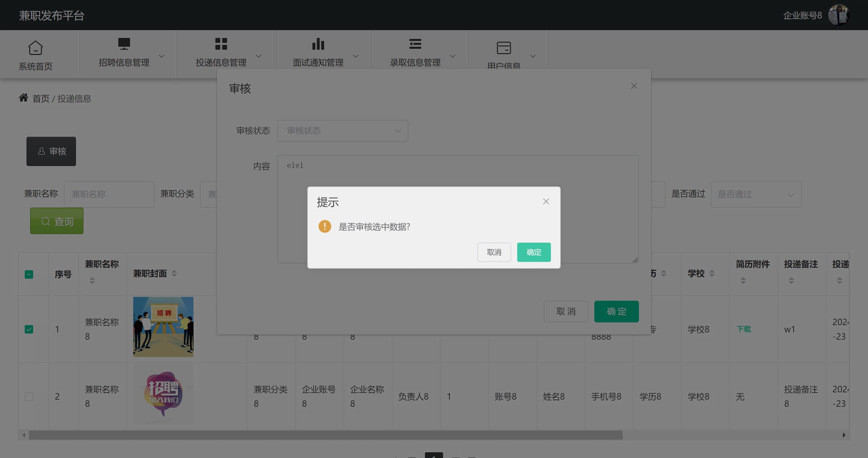The height and width of the screenshot is (458, 868).
Task: Expand the 录取信息管理 menu chevron
Action: [452, 56]
